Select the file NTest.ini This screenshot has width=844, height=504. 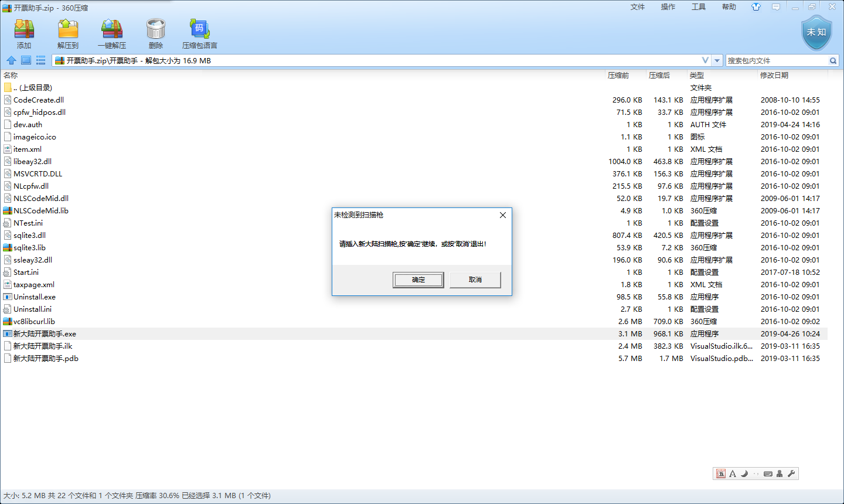(28, 223)
